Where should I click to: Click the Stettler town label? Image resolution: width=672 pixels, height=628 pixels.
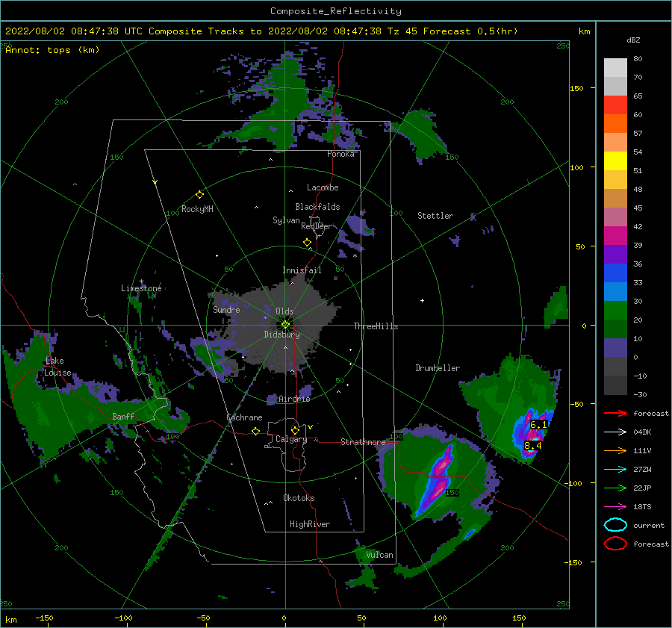pyautogui.click(x=435, y=216)
